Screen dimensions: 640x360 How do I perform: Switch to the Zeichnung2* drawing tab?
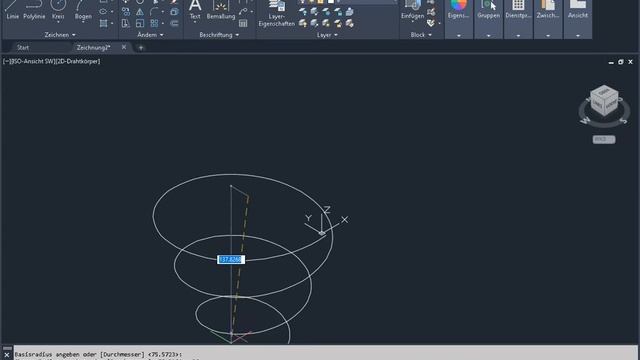tap(93, 48)
